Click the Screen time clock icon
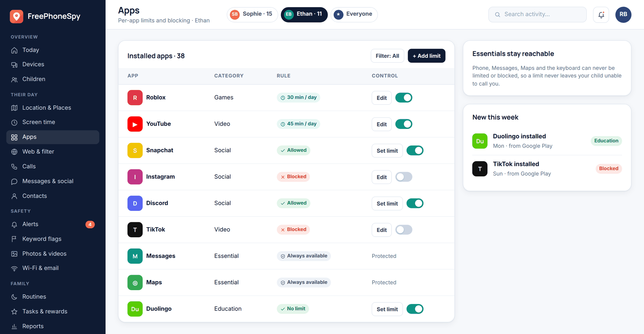644x334 pixels. pyautogui.click(x=14, y=123)
